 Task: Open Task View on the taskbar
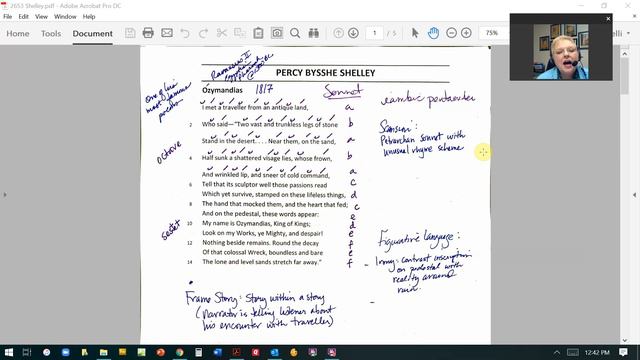coord(27,352)
